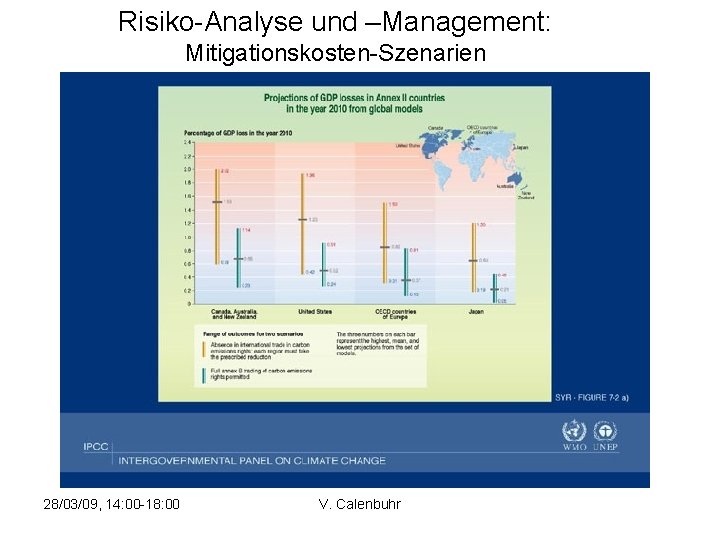720x540 pixels.
Task: Click the heading 'Risiko-Analyse und –Management:'
Action: (334, 21)
